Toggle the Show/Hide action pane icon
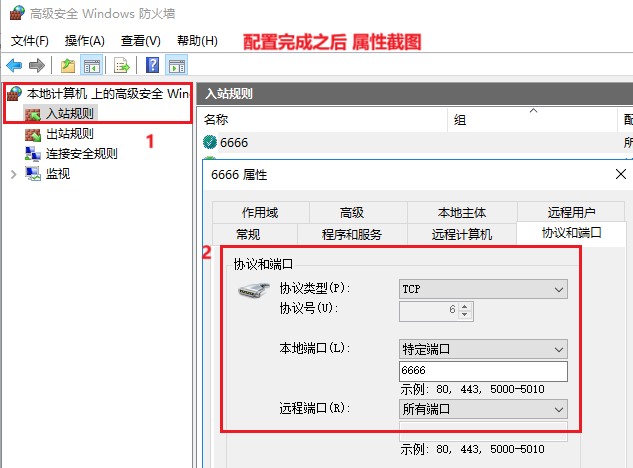Viewport: 633px width, 468px height. pos(177,65)
